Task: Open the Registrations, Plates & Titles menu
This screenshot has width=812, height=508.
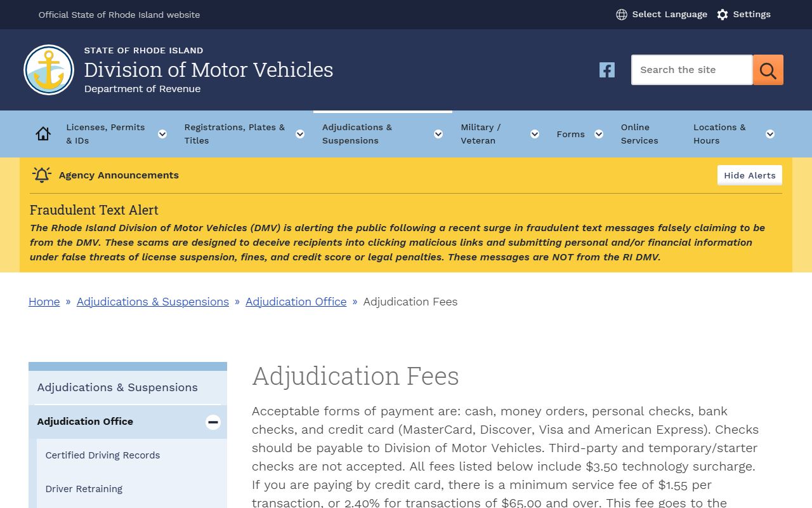Action: point(235,134)
